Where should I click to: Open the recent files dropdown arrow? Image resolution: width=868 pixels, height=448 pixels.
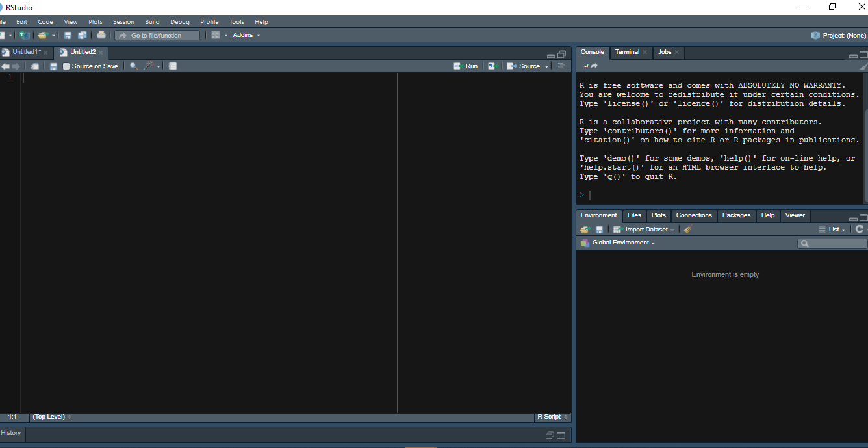coord(54,36)
